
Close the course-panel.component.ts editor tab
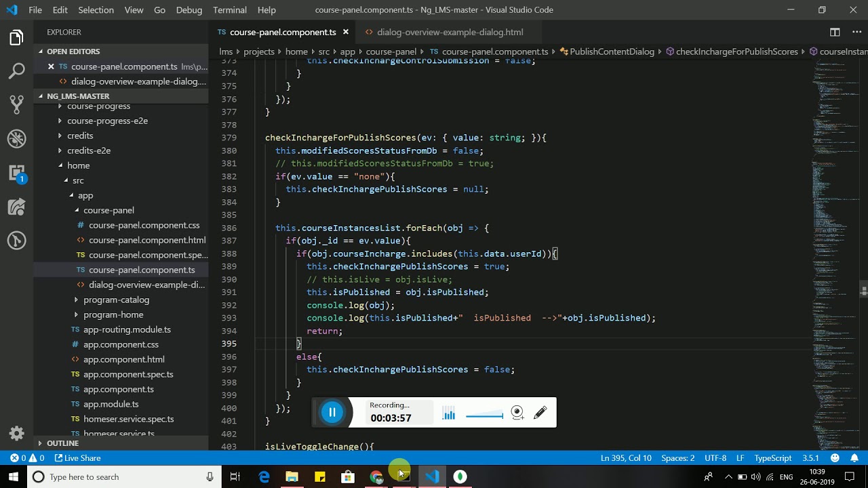[x=345, y=32]
